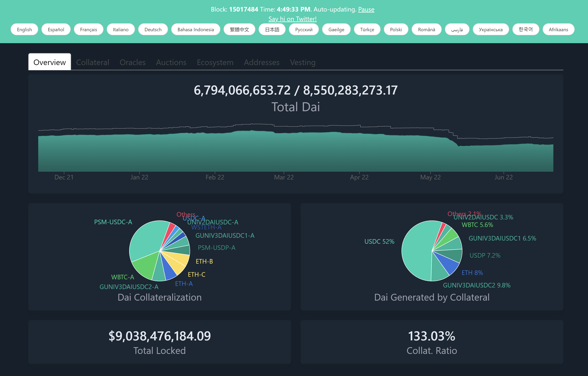
Task: Select the فارسی language button
Action: click(457, 29)
